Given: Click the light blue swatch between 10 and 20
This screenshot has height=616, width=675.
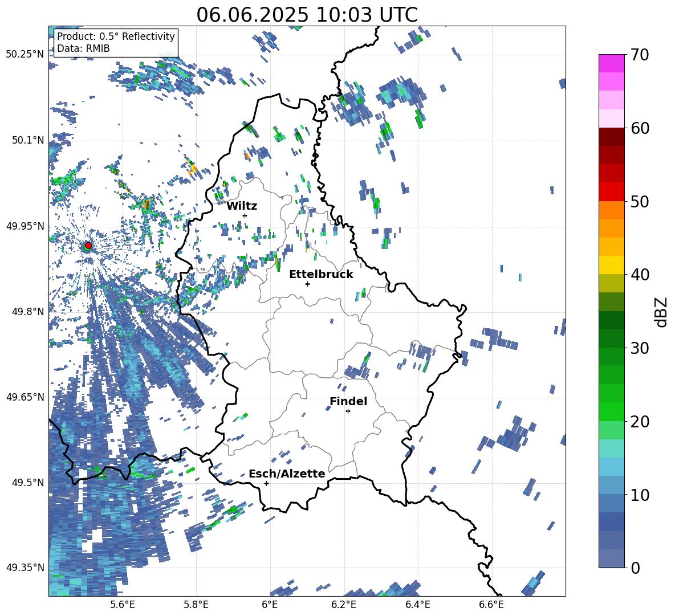Looking at the screenshot, I should (611, 466).
